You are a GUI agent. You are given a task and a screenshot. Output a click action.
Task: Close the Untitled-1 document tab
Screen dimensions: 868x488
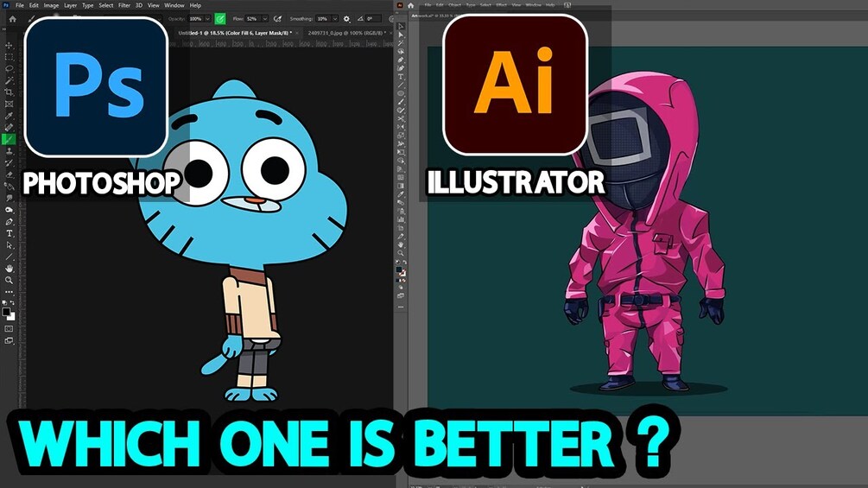[x=297, y=33]
